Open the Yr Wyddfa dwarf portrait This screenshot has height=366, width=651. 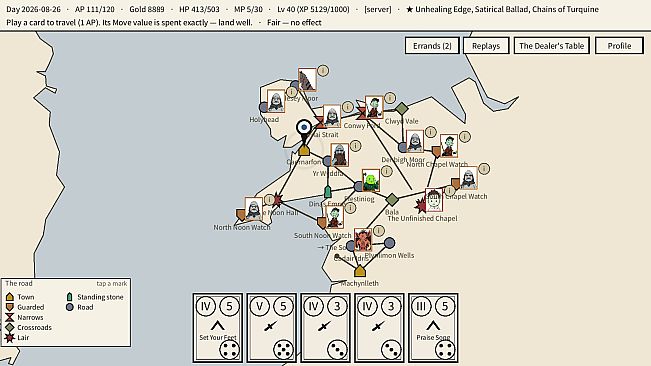pos(340,155)
